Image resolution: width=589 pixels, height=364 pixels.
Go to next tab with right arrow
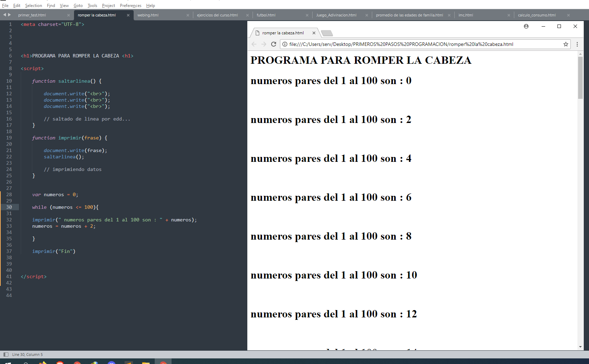pos(9,15)
